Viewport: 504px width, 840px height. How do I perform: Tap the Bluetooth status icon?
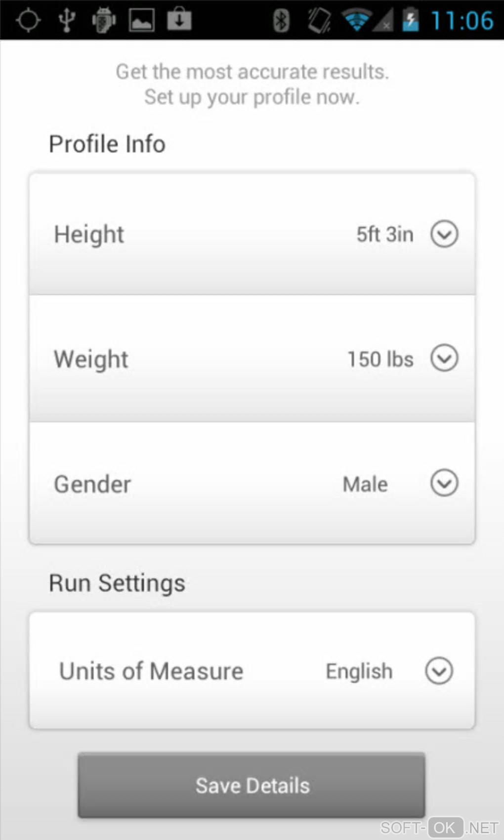click(x=281, y=20)
